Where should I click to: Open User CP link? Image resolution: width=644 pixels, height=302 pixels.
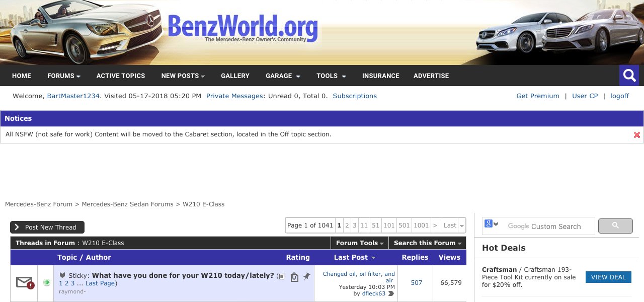(x=585, y=96)
